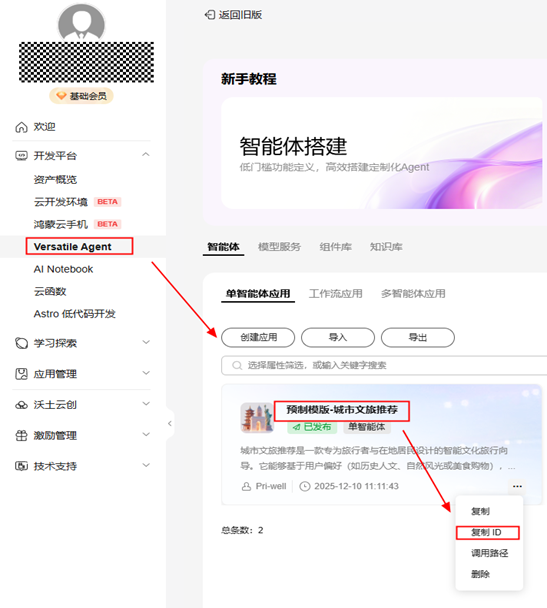This screenshot has width=547, height=608.
Task: Open the card's three-dot more menu
Action: point(517,486)
